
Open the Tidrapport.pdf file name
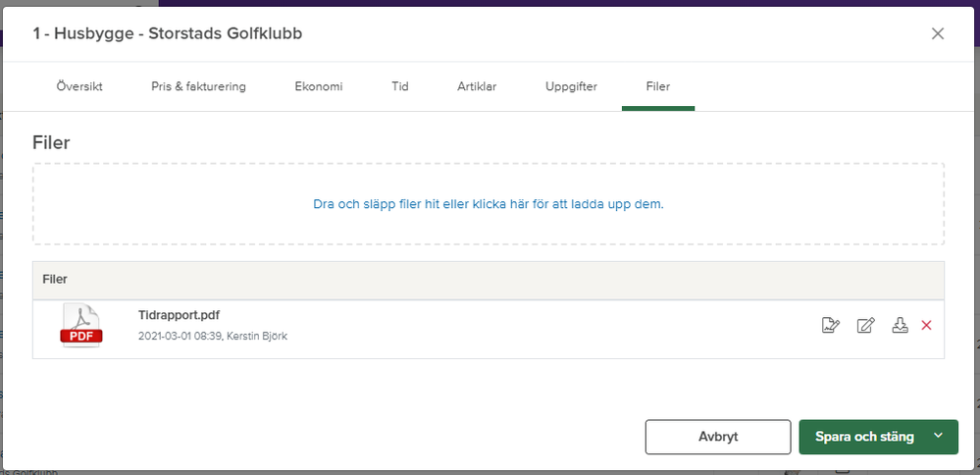click(180, 315)
